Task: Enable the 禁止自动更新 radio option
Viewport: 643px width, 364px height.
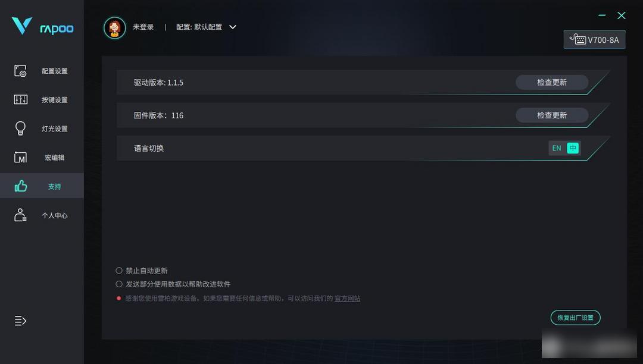Action: coord(119,271)
